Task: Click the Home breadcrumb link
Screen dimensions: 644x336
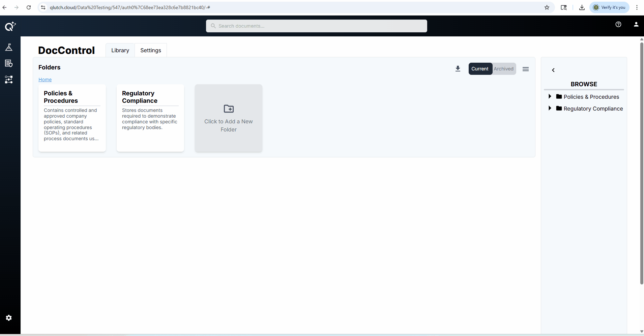Action: (45, 80)
